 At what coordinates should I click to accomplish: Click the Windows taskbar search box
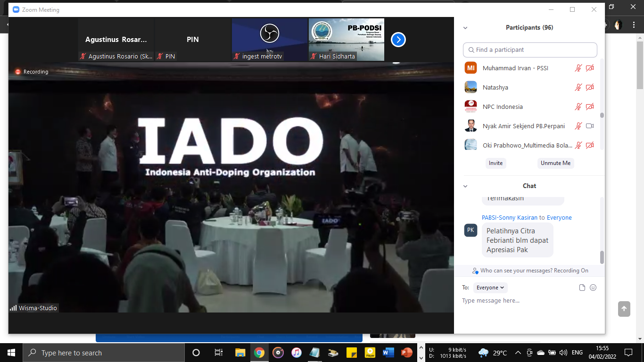104,353
